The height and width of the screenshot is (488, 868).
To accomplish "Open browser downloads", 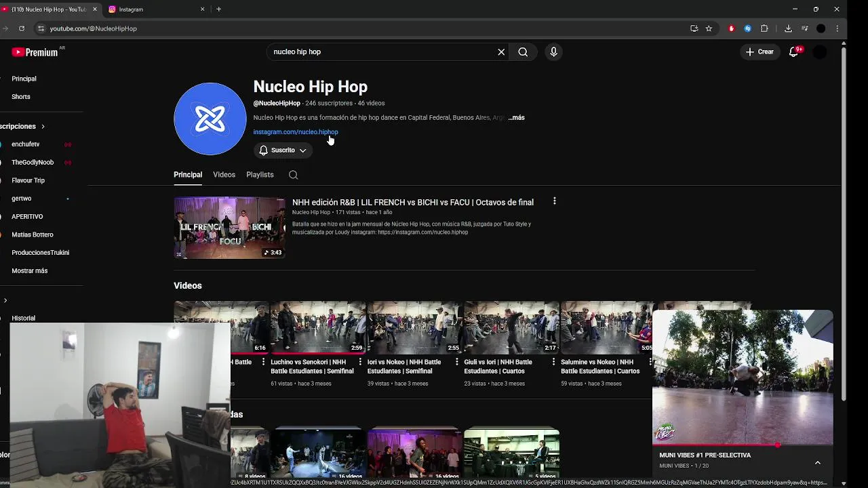I will pyautogui.click(x=788, y=28).
